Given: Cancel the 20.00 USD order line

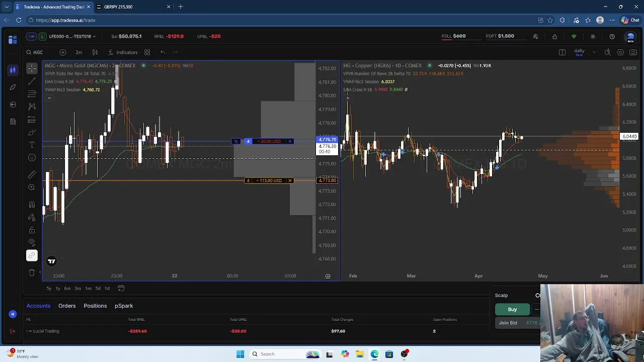Looking at the screenshot, I should pos(290,141).
